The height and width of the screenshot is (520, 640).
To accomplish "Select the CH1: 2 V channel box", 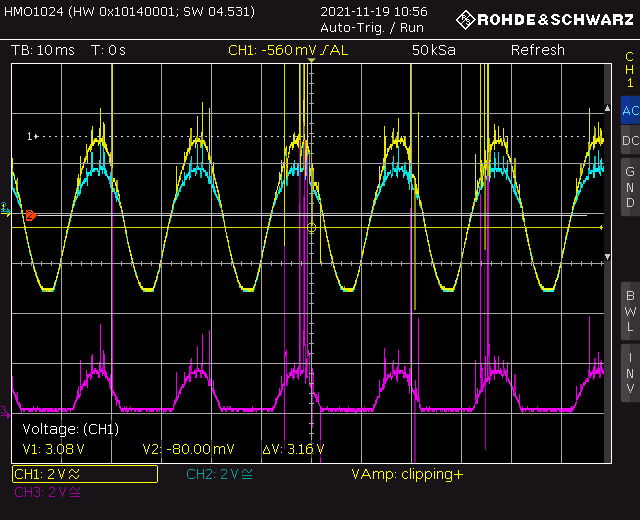I will pos(85,474).
